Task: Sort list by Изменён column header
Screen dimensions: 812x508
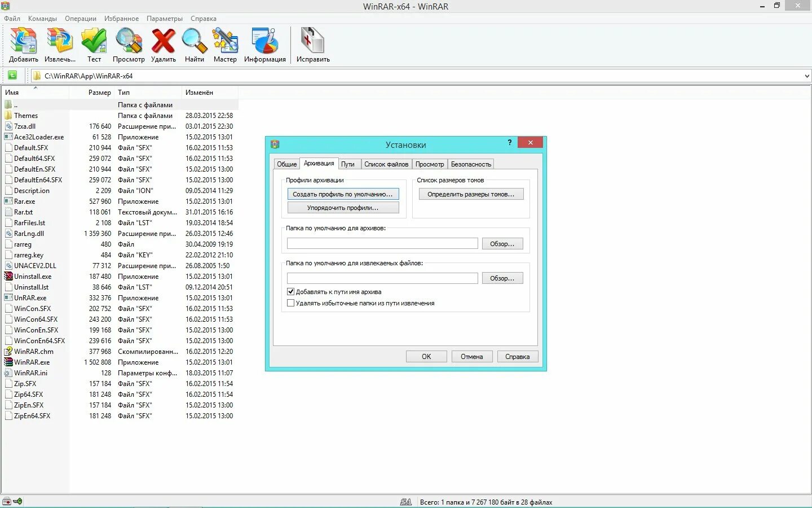Action: 210,93
